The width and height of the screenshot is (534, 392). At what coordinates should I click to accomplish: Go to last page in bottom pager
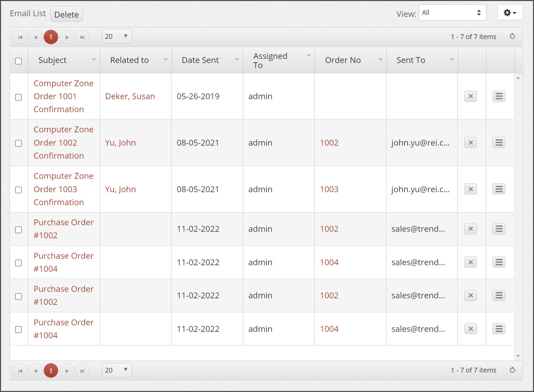82,370
